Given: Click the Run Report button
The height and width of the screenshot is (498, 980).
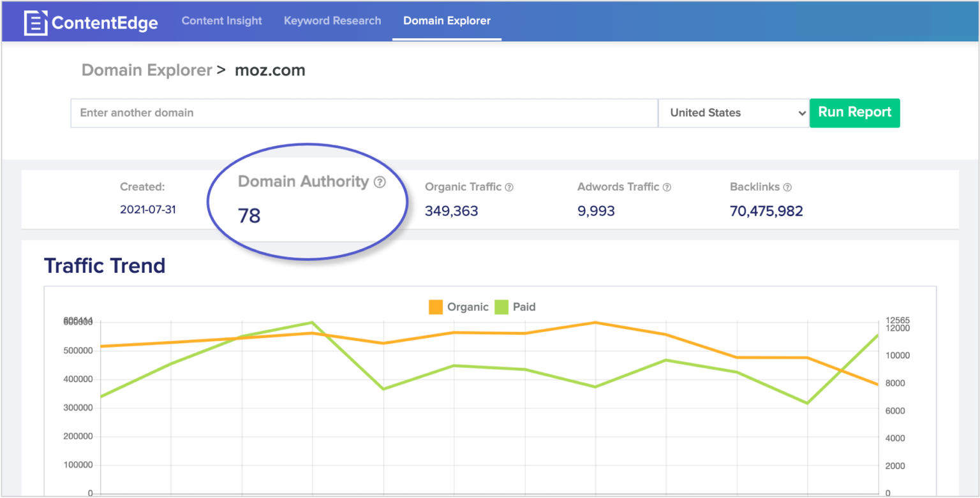Looking at the screenshot, I should 854,113.
